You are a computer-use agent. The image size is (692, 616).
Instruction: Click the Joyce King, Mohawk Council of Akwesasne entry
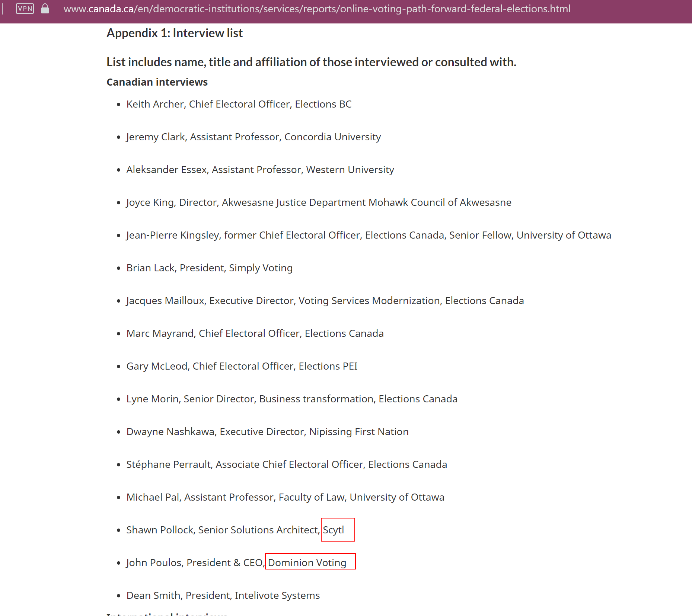(319, 202)
